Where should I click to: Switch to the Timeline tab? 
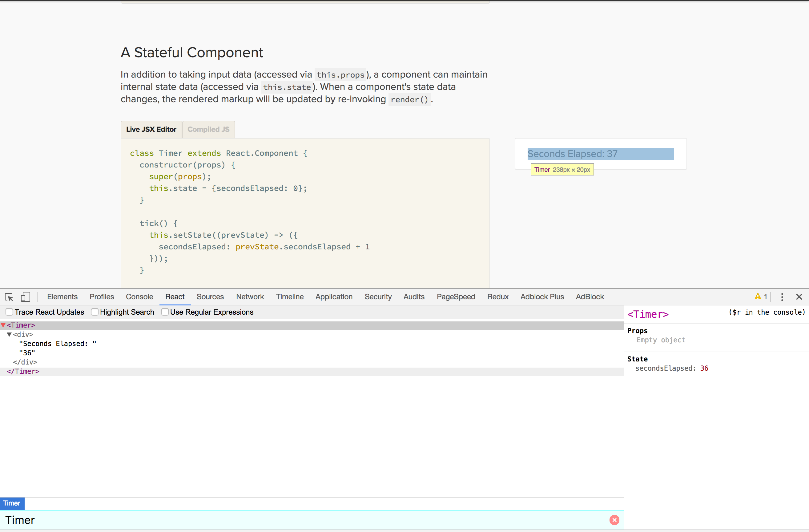pos(290,297)
